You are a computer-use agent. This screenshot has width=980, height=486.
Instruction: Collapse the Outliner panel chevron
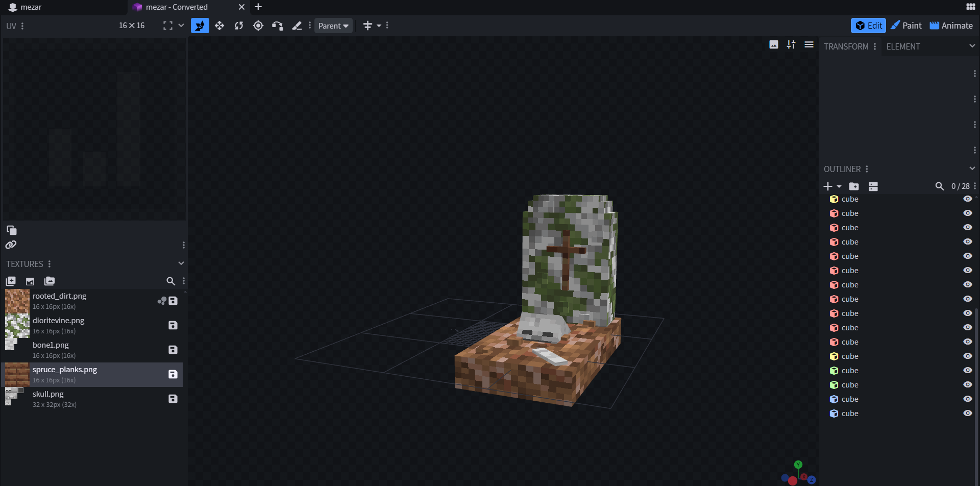[x=972, y=168]
